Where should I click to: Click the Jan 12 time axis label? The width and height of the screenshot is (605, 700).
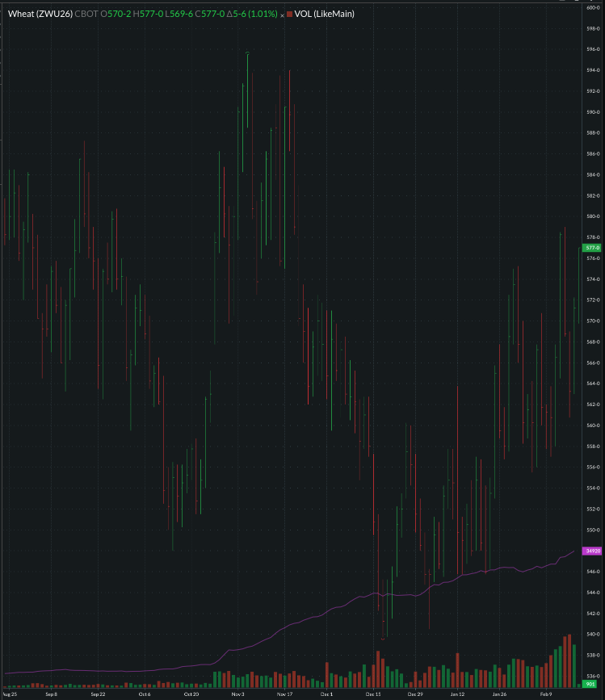[457, 694]
